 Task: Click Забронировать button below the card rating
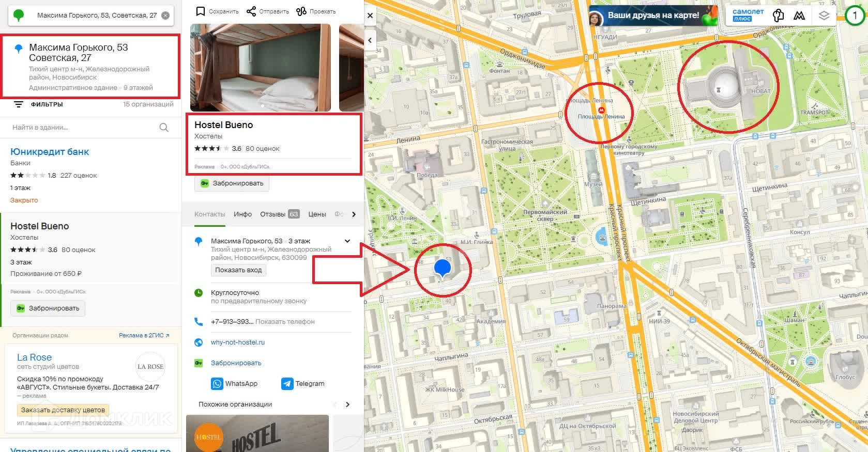coord(232,183)
